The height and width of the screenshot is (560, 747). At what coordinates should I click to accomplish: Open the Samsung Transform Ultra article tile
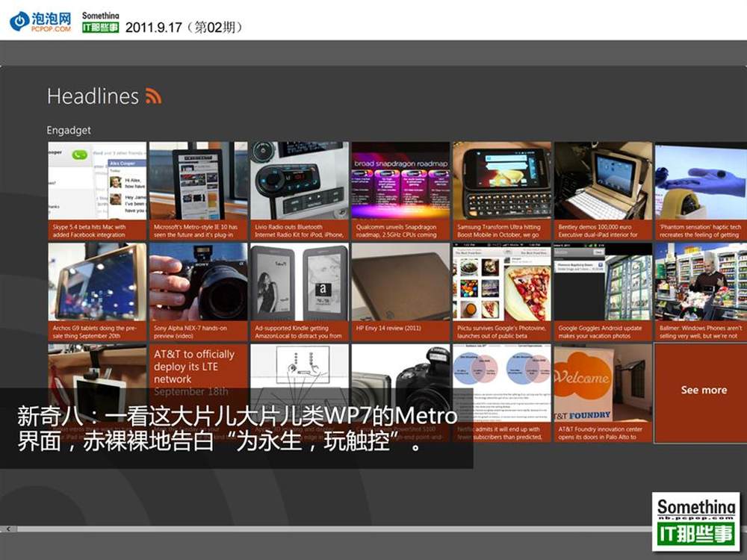[x=502, y=191]
